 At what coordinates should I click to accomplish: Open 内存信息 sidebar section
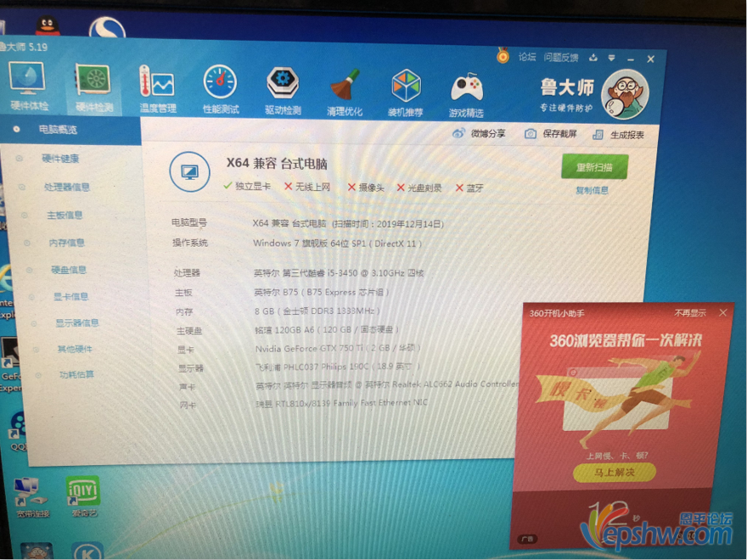67,243
